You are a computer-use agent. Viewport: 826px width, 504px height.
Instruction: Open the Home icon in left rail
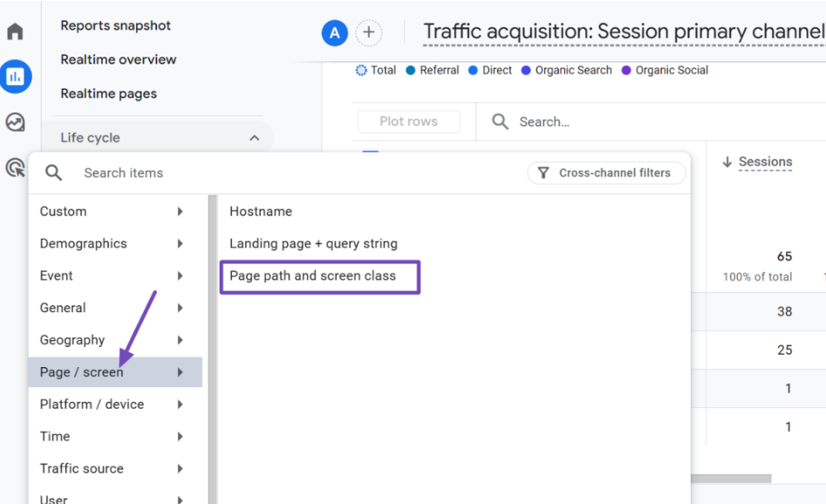(15, 32)
